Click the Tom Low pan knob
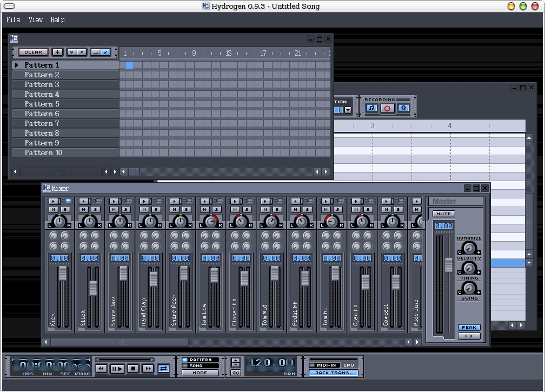 (211, 221)
